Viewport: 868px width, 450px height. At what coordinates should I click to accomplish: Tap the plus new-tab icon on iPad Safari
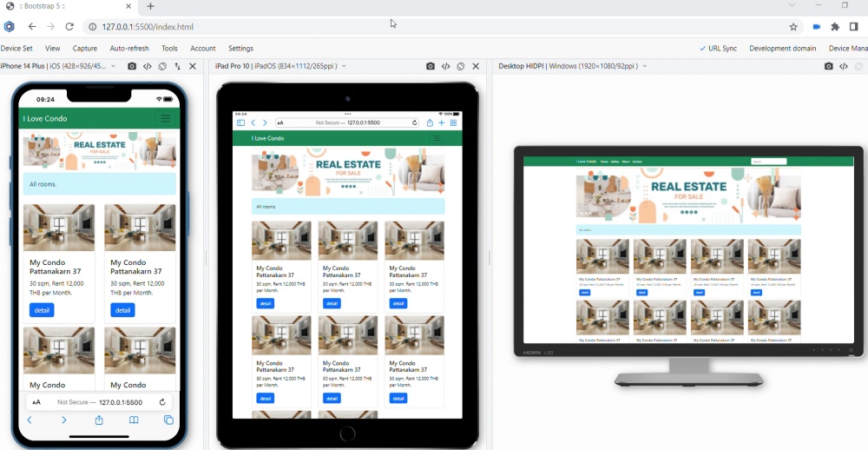pos(441,123)
